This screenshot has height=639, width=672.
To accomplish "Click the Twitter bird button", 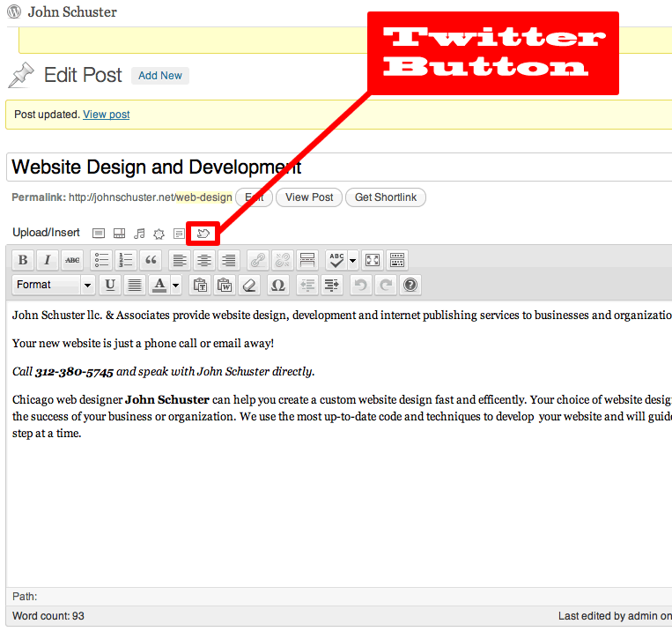I will [203, 234].
